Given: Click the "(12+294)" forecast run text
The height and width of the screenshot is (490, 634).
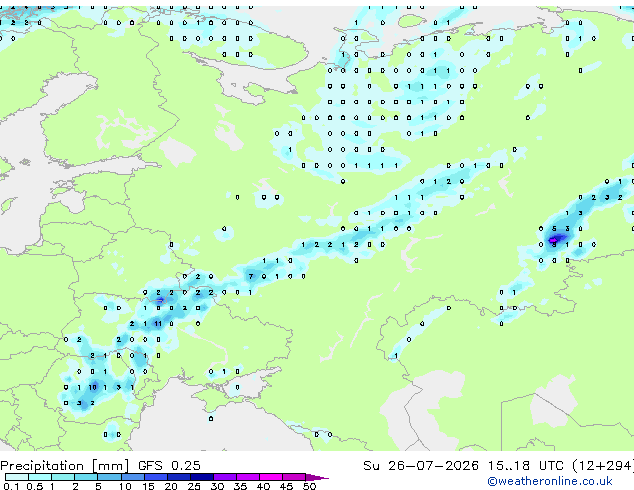Looking at the screenshot, I should [x=603, y=465].
